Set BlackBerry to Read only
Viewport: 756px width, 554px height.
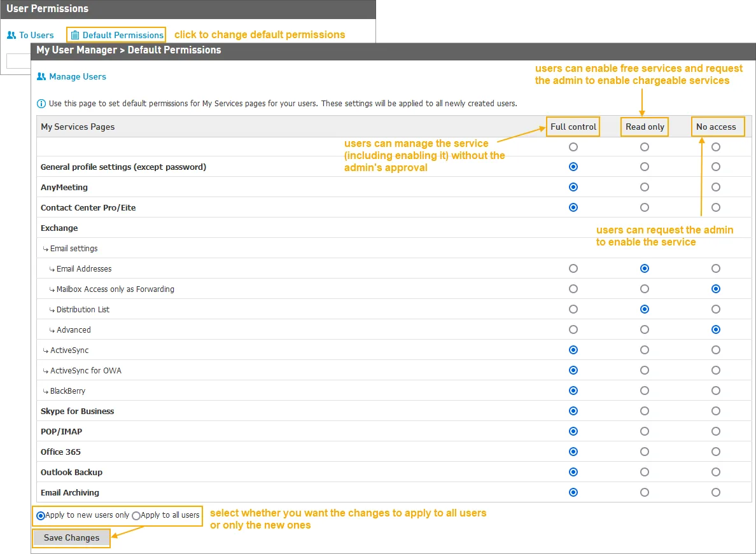coord(644,390)
